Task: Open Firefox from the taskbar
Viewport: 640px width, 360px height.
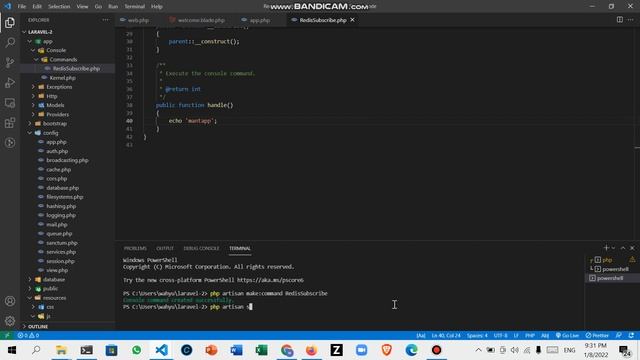Action: (x=311, y=350)
